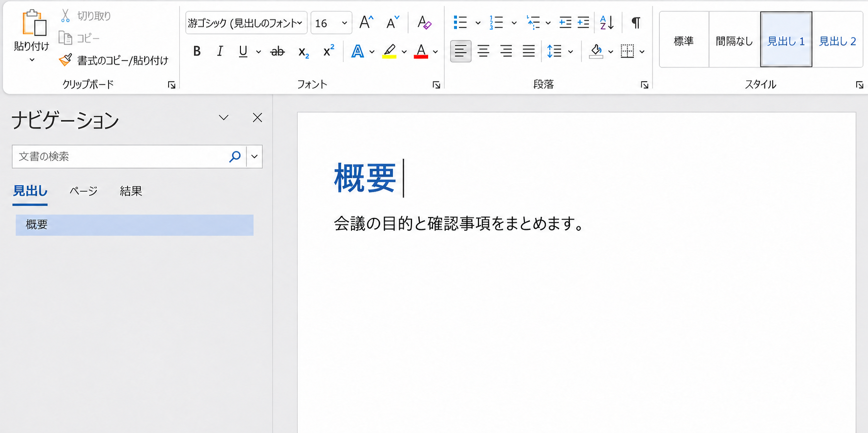Image resolution: width=868 pixels, height=433 pixels.
Task: Align text right
Action: [506, 51]
